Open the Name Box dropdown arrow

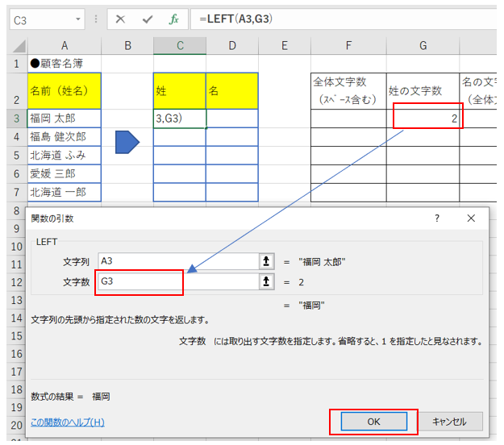coord(78,19)
